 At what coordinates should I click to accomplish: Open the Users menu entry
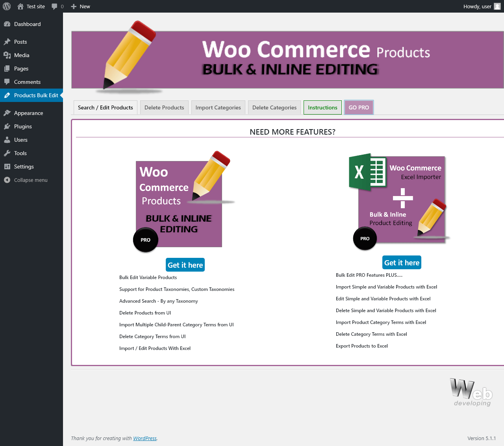pyautogui.click(x=31, y=140)
